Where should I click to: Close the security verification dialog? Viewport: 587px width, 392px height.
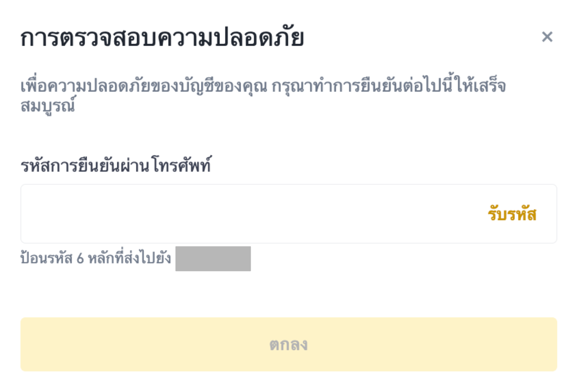tap(547, 37)
